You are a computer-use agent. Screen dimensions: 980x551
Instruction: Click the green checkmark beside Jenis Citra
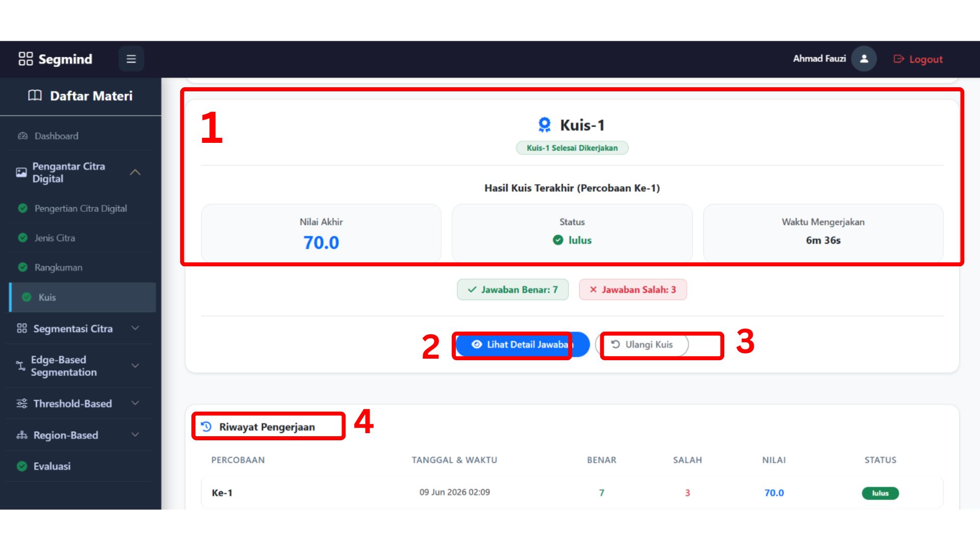[22, 238]
